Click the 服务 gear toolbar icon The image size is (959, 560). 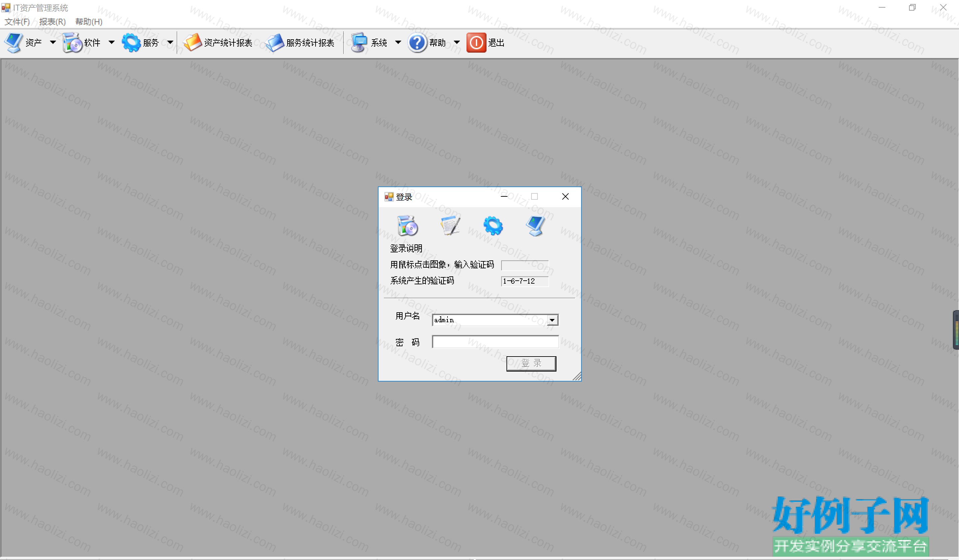pyautogui.click(x=131, y=43)
